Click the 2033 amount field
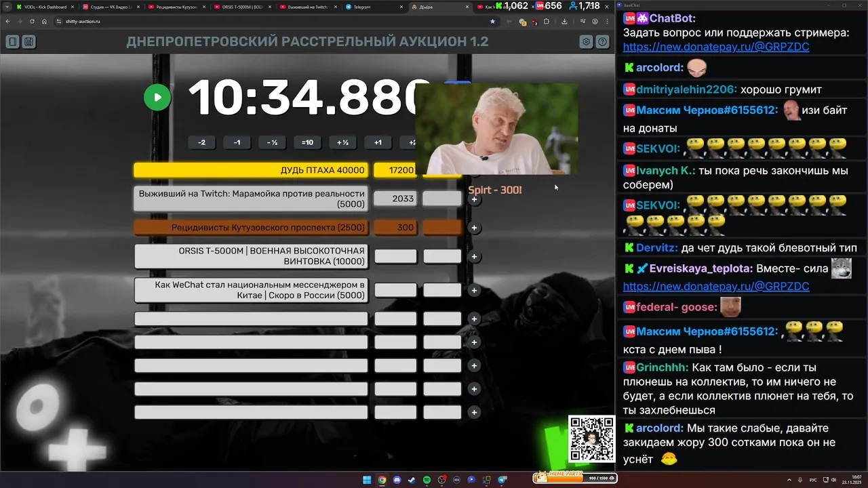The width and height of the screenshot is (868, 488). tap(395, 199)
